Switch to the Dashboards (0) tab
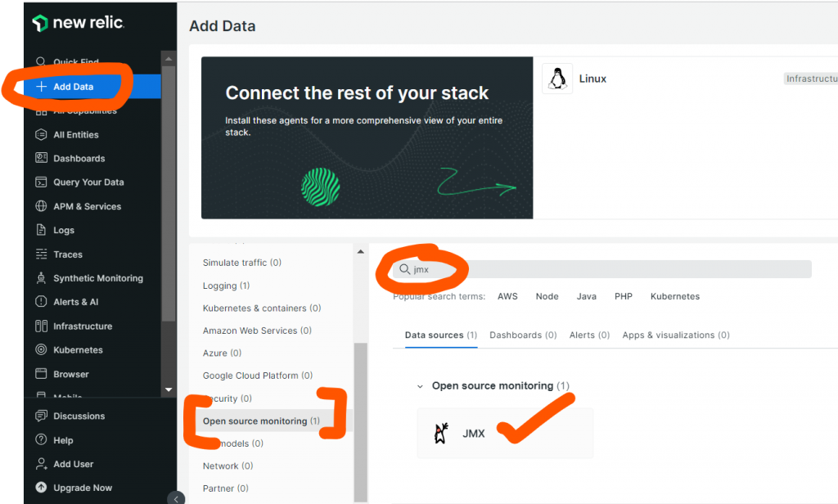Viewport: 838px width, 504px height. pos(522,335)
